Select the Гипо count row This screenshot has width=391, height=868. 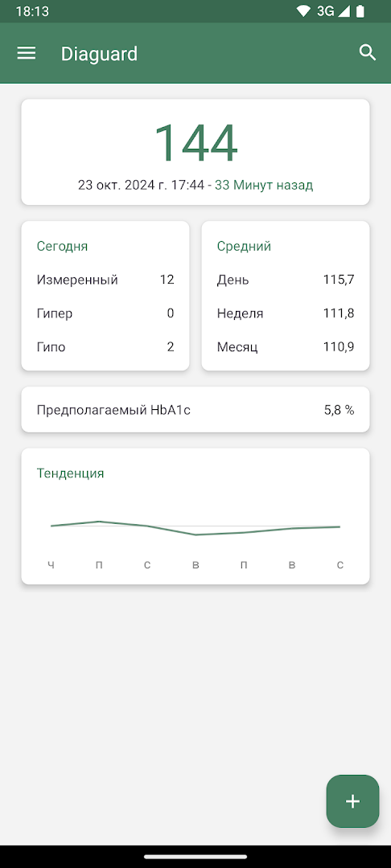tap(105, 347)
